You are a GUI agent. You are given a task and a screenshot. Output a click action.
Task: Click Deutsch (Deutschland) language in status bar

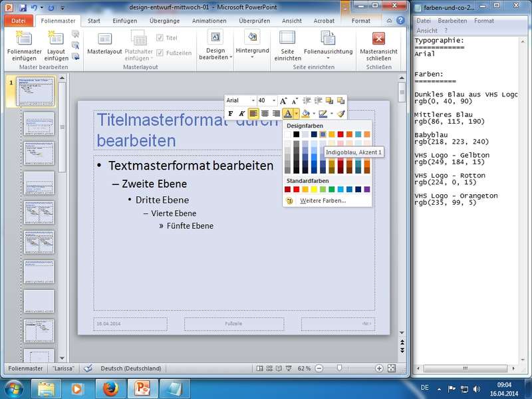[130, 368]
